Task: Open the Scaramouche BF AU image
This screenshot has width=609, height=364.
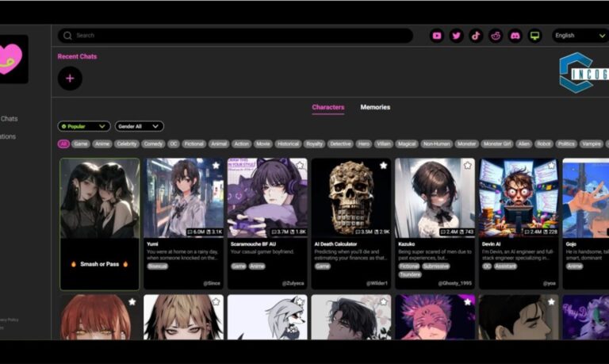Action: point(267,197)
